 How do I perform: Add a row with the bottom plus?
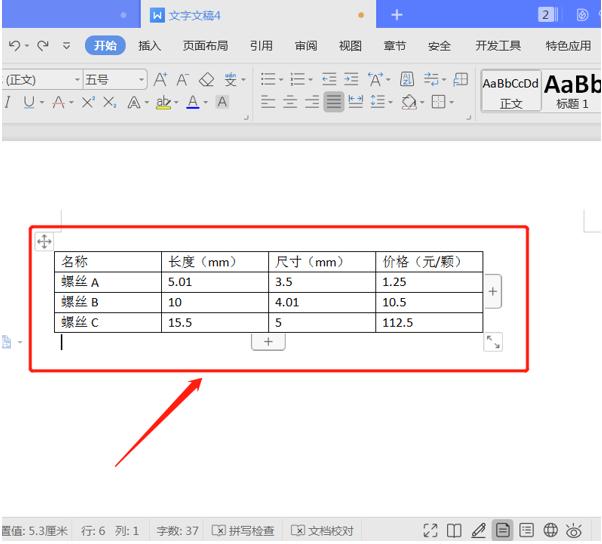click(268, 342)
